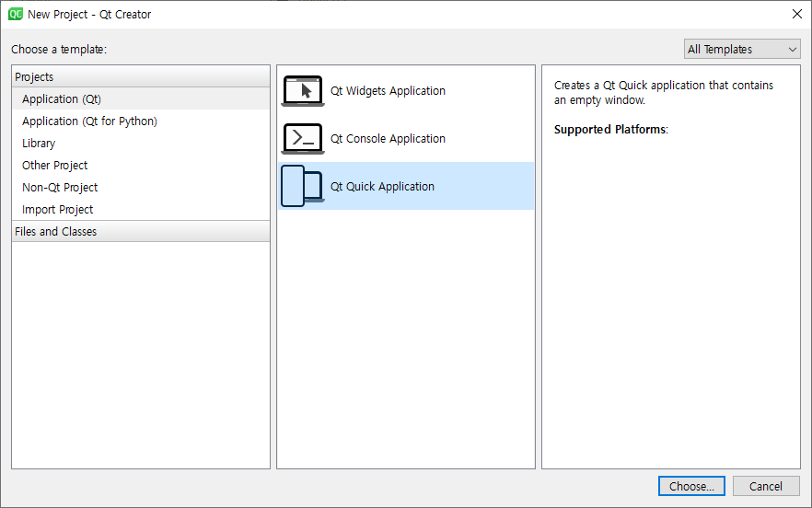The height and width of the screenshot is (508, 812).
Task: Select Qt Quick Application template text
Action: click(382, 186)
